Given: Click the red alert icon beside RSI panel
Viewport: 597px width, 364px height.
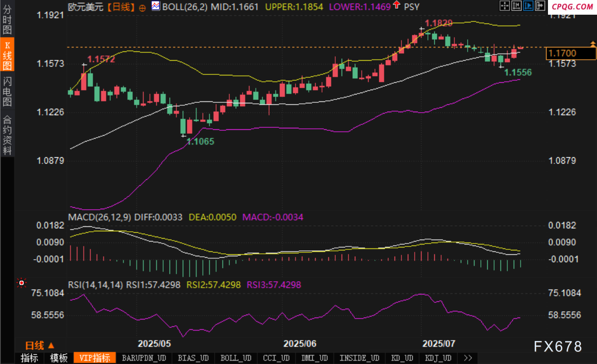Looking at the screenshot, I should pyautogui.click(x=21, y=283).
